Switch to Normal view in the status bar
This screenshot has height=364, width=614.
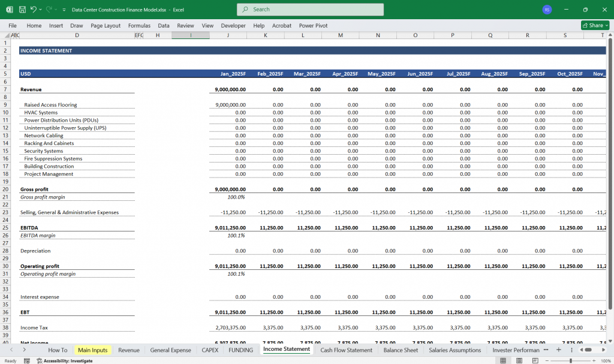point(502,359)
